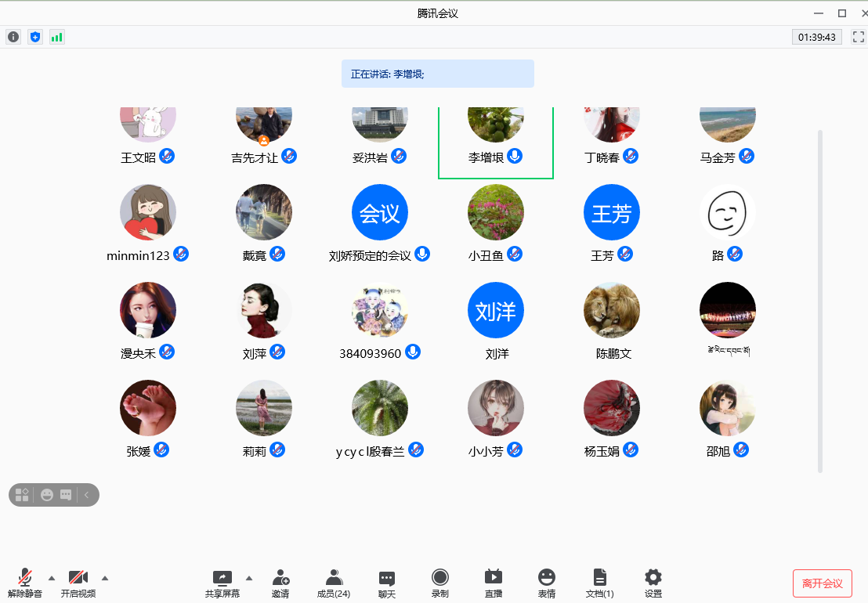Click the blue security shield icon

(x=34, y=37)
